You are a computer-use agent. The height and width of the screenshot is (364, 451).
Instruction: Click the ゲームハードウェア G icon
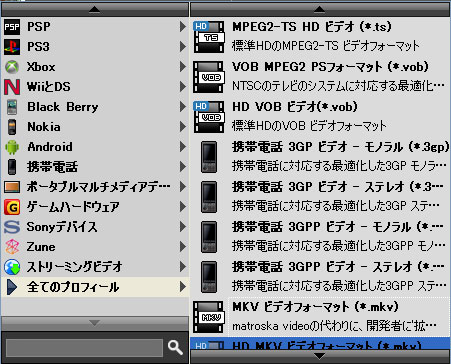coord(12,207)
